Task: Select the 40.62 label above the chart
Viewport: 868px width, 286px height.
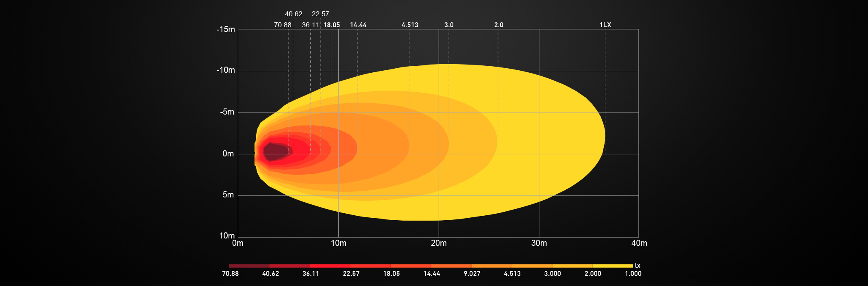Action: coord(294,14)
